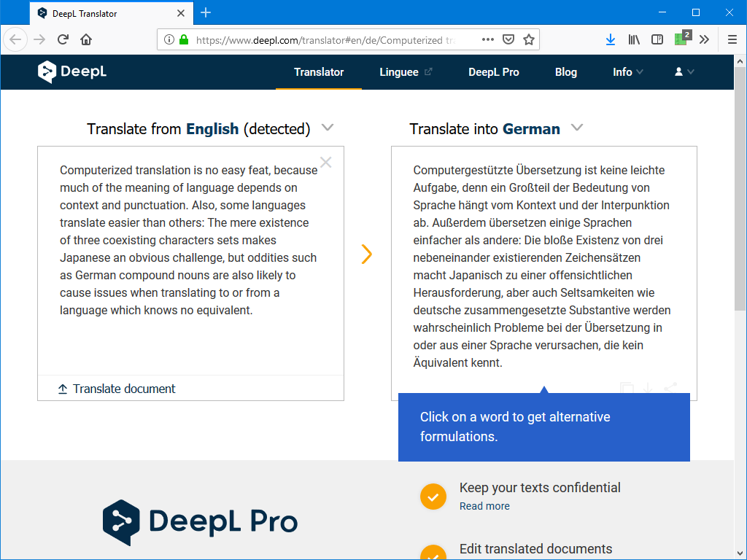The image size is (747, 560).
Task: Open DeepL Pro in the navigation bar
Action: click(x=494, y=72)
